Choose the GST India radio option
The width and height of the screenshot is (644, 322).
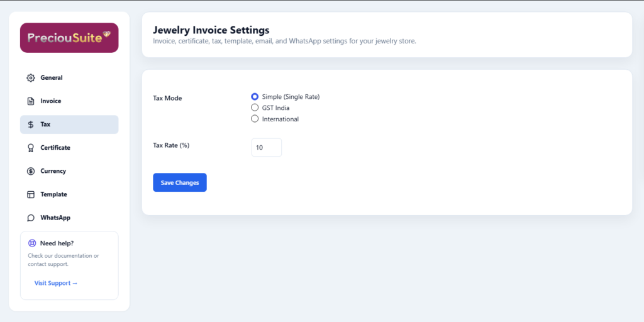pyautogui.click(x=255, y=108)
